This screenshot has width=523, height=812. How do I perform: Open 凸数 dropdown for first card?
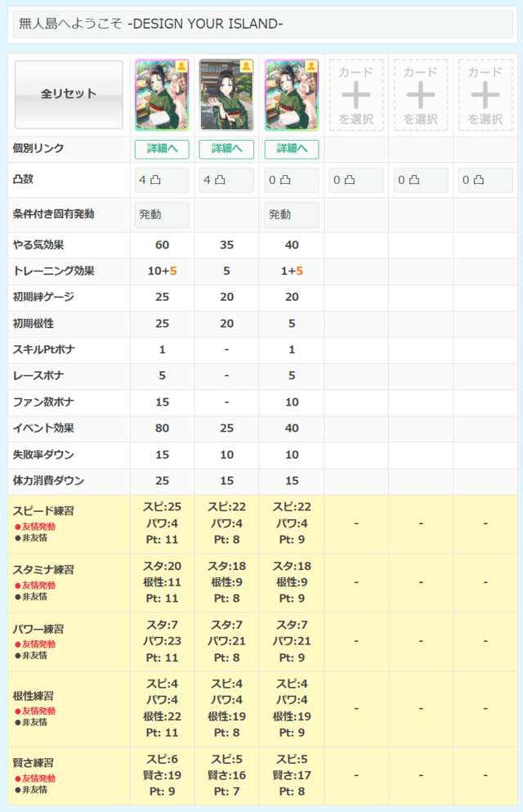(x=162, y=180)
